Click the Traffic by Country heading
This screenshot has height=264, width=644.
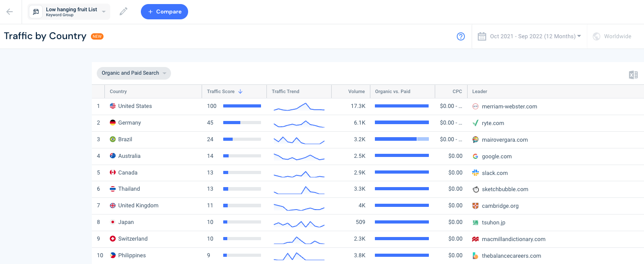click(x=45, y=36)
